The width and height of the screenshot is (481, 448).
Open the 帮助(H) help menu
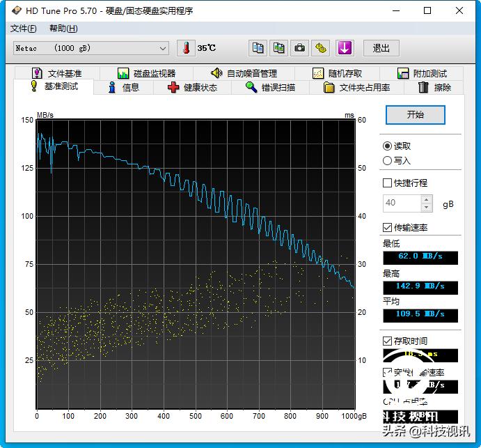click(x=63, y=29)
